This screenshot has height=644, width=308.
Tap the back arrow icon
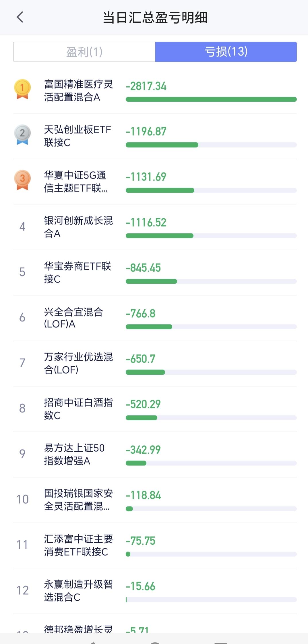(20, 17)
